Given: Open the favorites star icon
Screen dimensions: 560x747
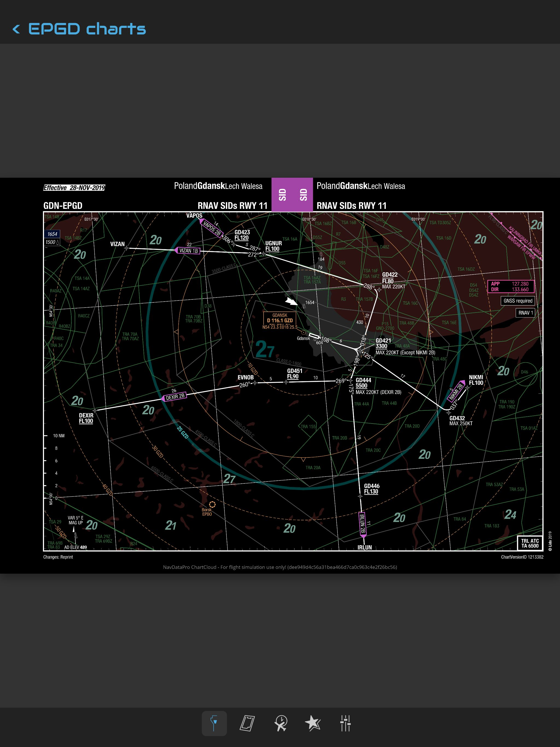Looking at the screenshot, I should pyautogui.click(x=313, y=723).
